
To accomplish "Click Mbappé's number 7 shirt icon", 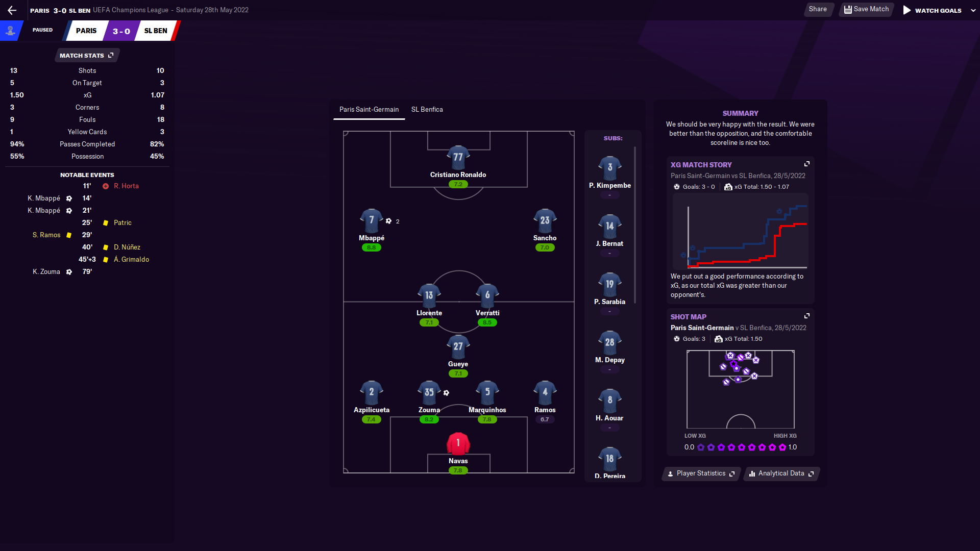I will pyautogui.click(x=371, y=220).
